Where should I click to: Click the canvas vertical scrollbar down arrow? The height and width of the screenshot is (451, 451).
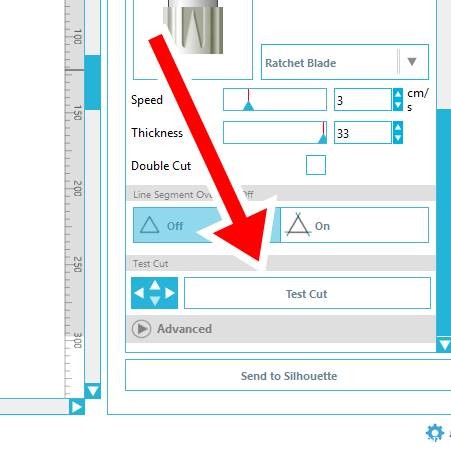(x=92, y=390)
